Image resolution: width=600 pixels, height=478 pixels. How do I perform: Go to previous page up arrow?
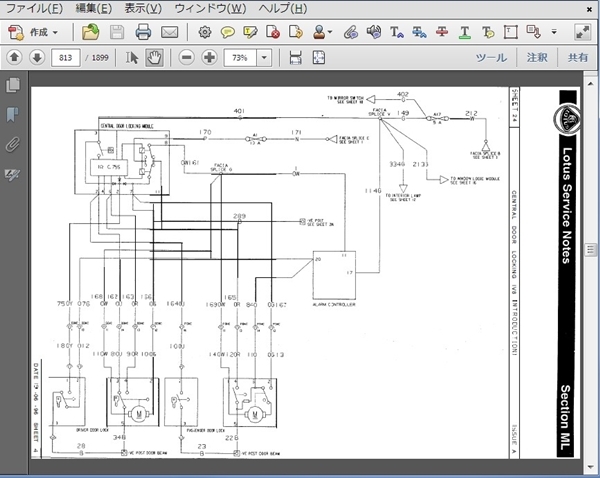(x=15, y=58)
